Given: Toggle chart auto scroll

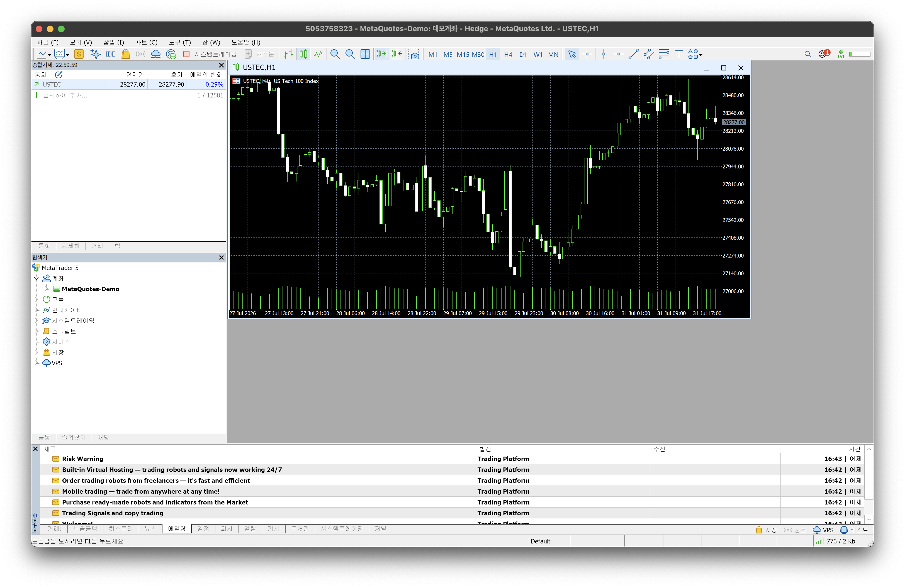Looking at the screenshot, I should 381,54.
